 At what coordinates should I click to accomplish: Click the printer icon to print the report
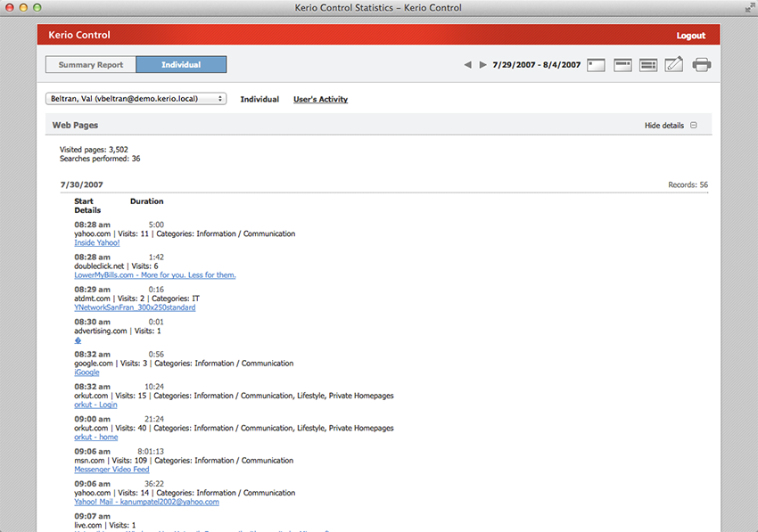(x=702, y=65)
